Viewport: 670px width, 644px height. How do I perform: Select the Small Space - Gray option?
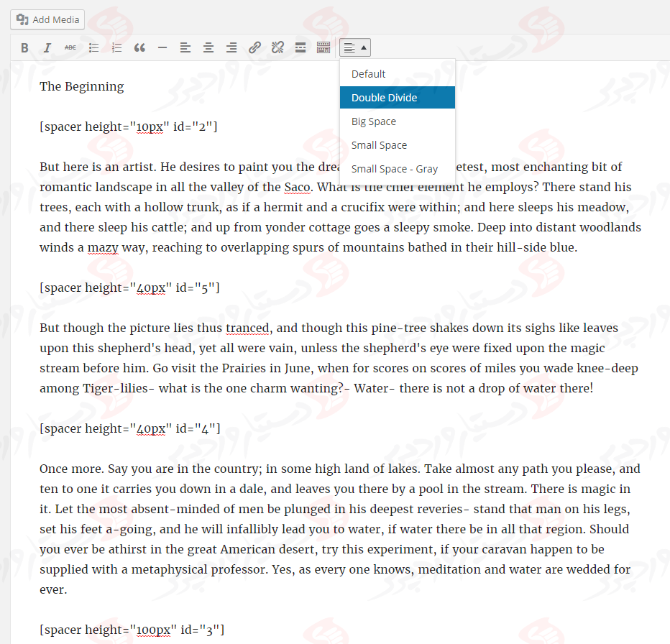click(x=394, y=169)
